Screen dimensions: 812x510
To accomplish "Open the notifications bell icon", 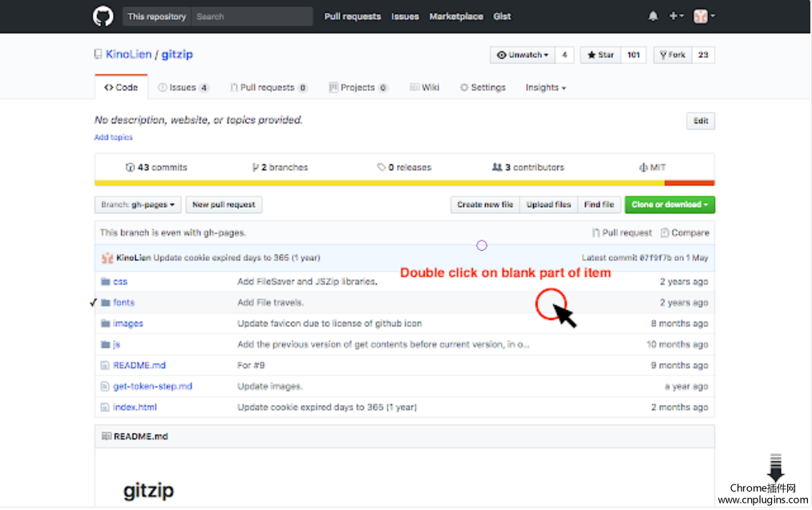I will coord(653,16).
